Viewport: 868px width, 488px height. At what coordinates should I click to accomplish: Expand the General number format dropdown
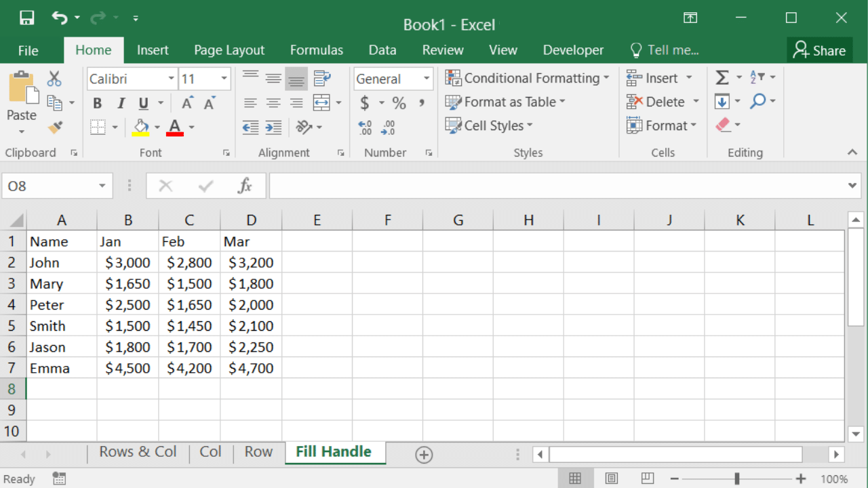(x=426, y=79)
